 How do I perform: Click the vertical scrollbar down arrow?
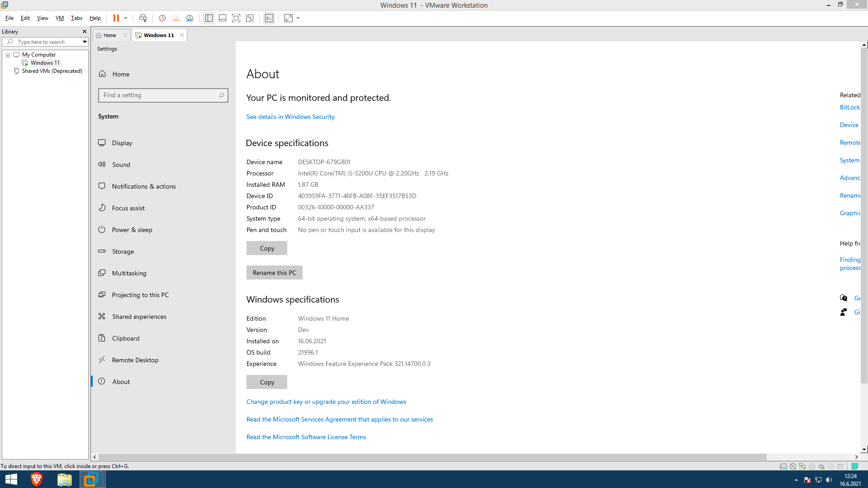(864, 450)
